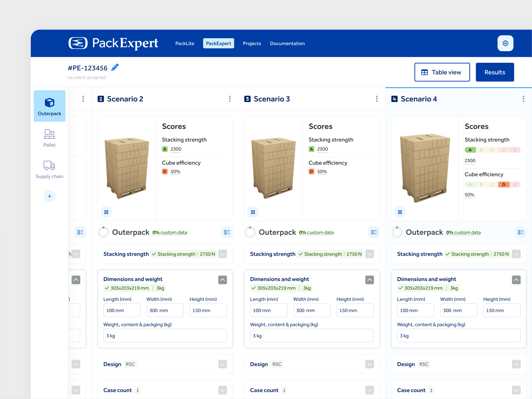This screenshot has width=532, height=399.
Task: Add new sidebar item with plus
Action: 50,196
